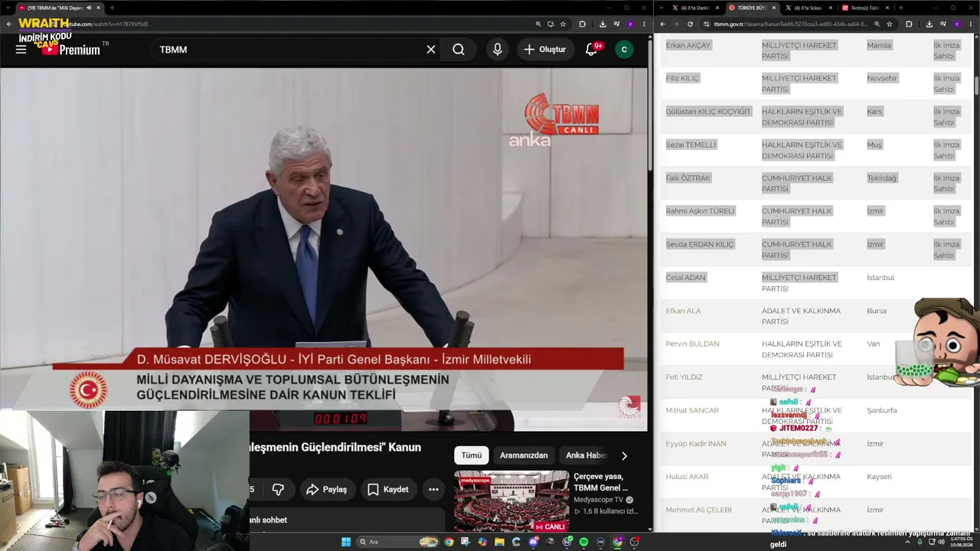Viewport: 980px width, 551px height.
Task: Close the YouTube TBMM browser tab
Action: [99, 8]
